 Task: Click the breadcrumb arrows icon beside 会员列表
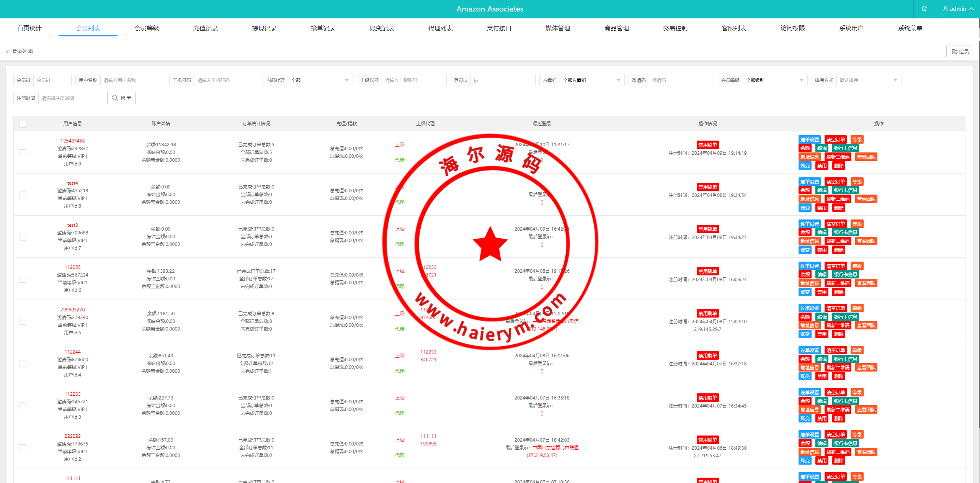tap(7, 51)
